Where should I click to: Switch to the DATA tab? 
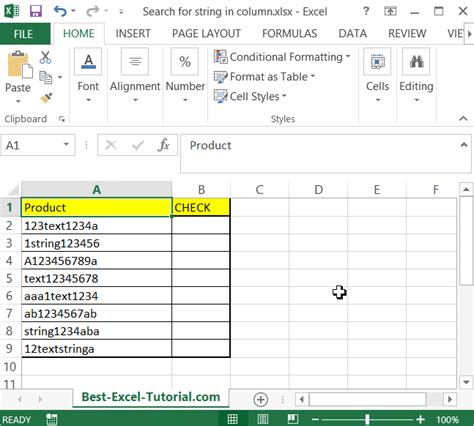[x=353, y=34]
